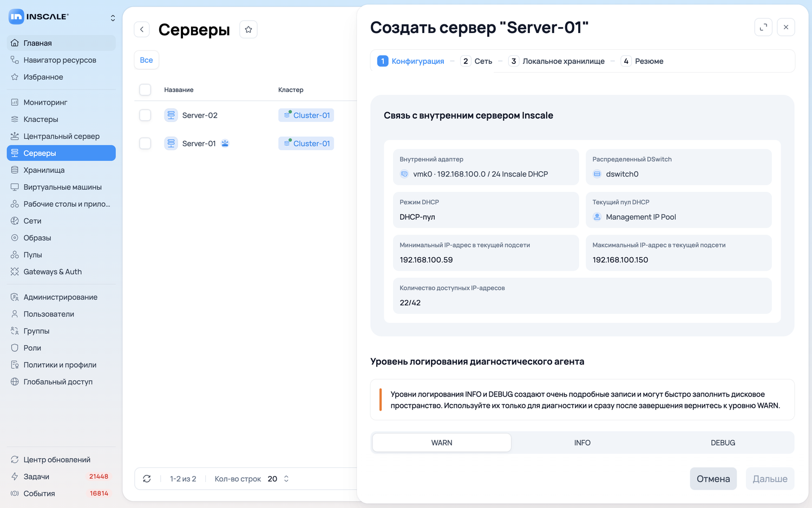This screenshot has height=508, width=812.
Task: Switch to the Локальное хранилище step
Action: pos(556,61)
